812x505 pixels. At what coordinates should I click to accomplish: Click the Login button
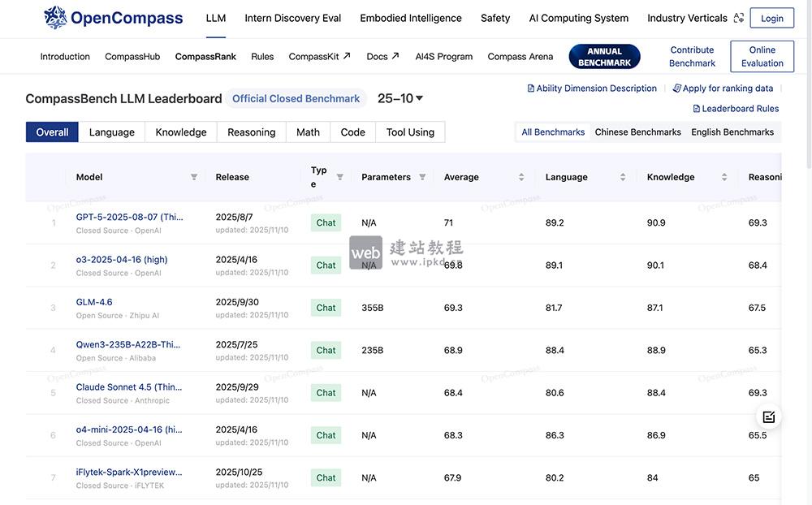click(772, 17)
